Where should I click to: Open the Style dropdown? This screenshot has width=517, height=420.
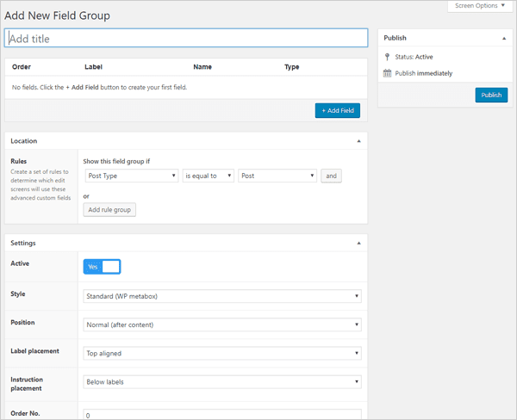222,296
